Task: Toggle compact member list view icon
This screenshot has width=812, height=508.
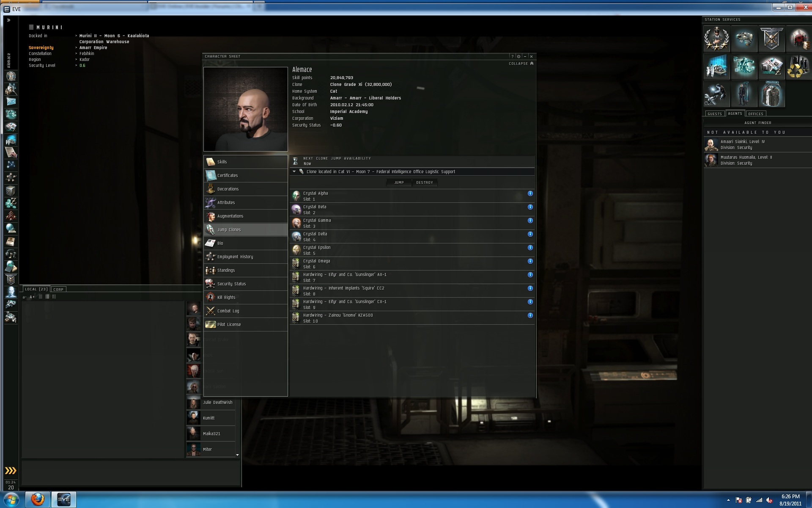Action: [41, 297]
